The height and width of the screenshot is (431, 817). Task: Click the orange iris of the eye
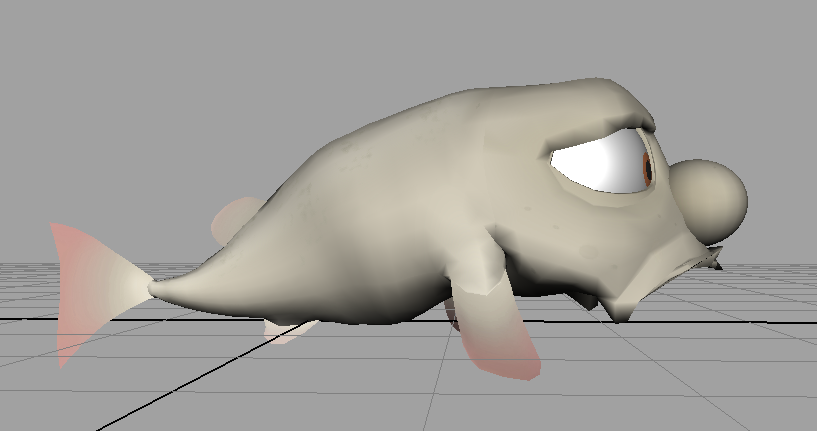pos(647,168)
